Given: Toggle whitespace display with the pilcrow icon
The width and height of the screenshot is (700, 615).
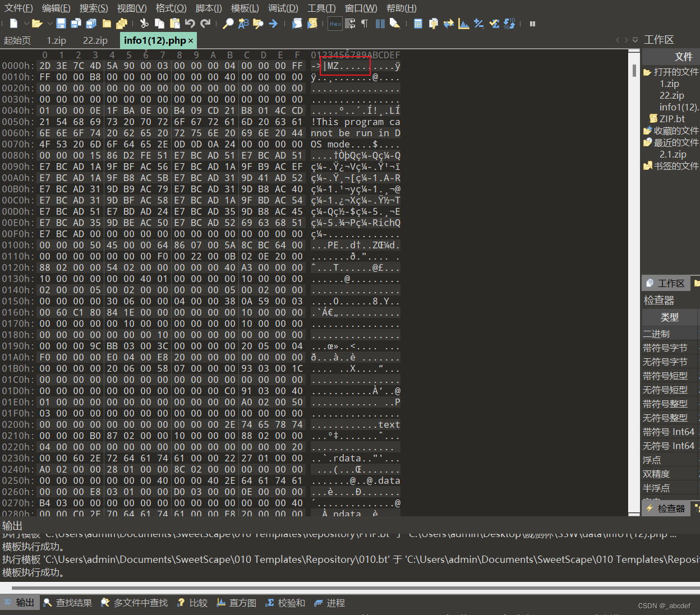Looking at the screenshot, I should (x=364, y=24).
